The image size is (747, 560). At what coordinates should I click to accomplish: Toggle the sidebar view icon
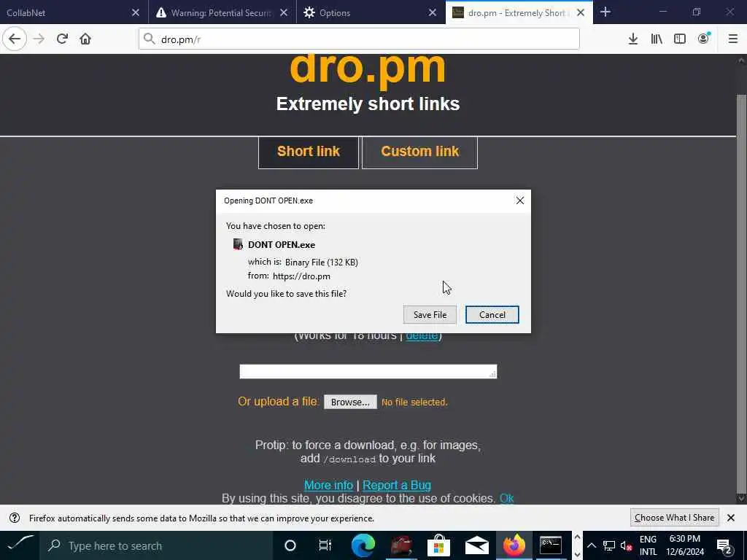click(x=680, y=39)
